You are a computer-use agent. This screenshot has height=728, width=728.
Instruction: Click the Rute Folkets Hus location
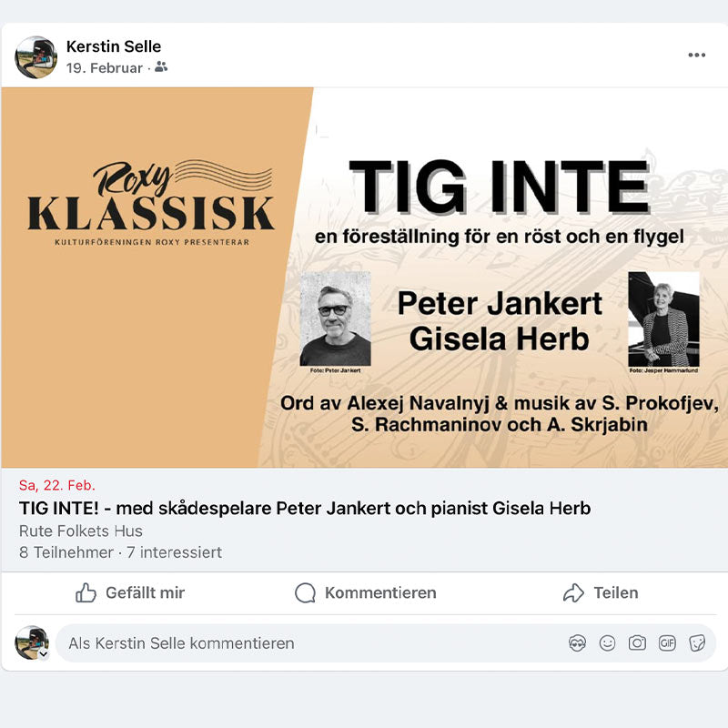point(81,531)
